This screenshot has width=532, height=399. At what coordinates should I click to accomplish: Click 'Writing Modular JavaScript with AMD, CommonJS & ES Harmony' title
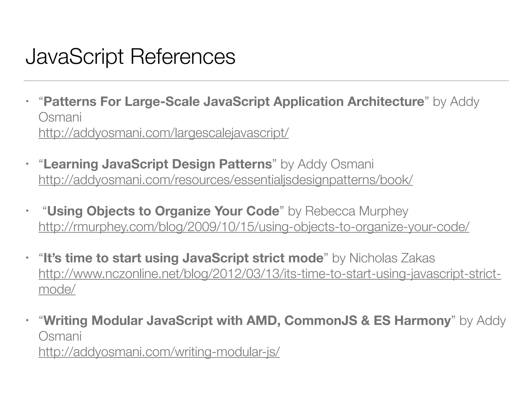click(247, 321)
